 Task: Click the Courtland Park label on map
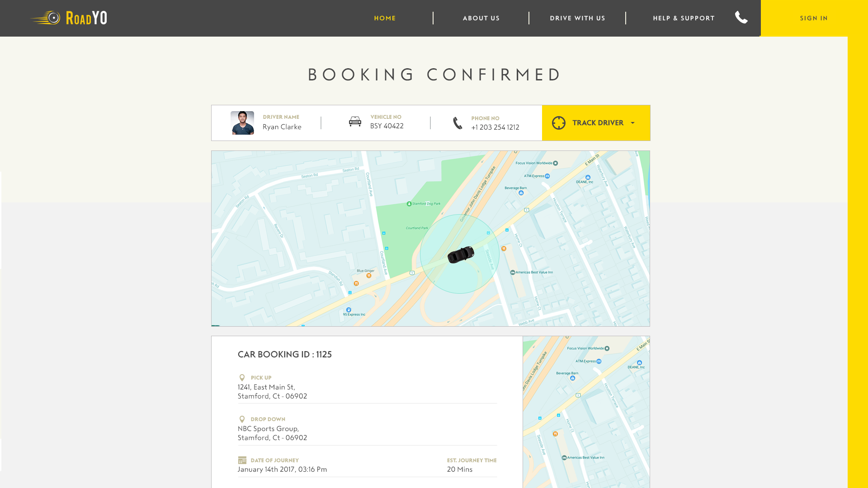(x=417, y=228)
